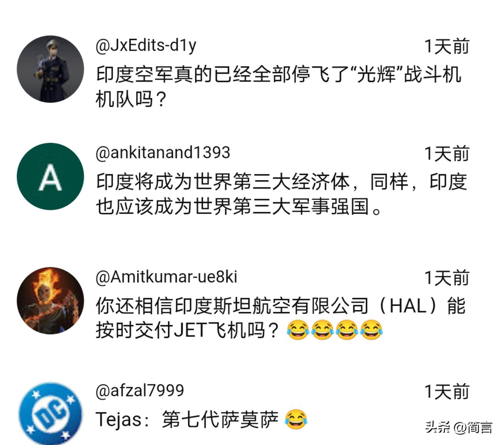Tap the Tejas 第七代萨莫萨 comment
This screenshot has width=504, height=445.
(201, 419)
